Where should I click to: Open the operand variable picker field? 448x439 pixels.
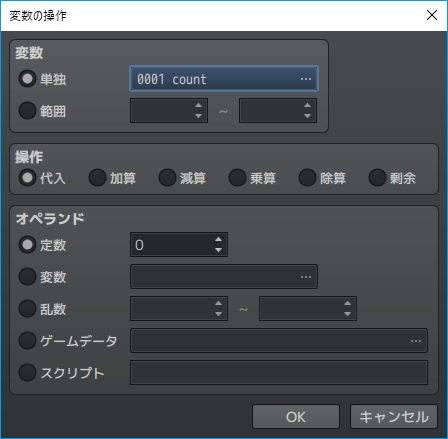click(224, 277)
